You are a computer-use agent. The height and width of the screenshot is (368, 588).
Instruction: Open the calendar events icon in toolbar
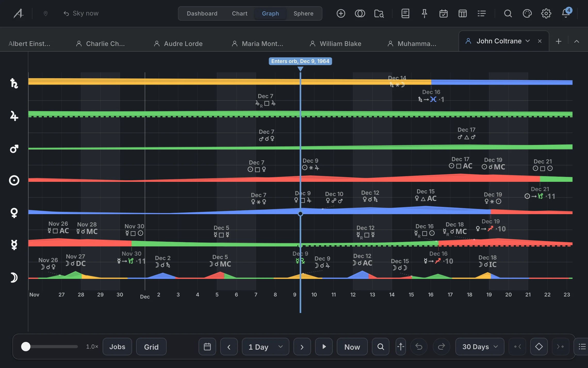pyautogui.click(x=443, y=13)
